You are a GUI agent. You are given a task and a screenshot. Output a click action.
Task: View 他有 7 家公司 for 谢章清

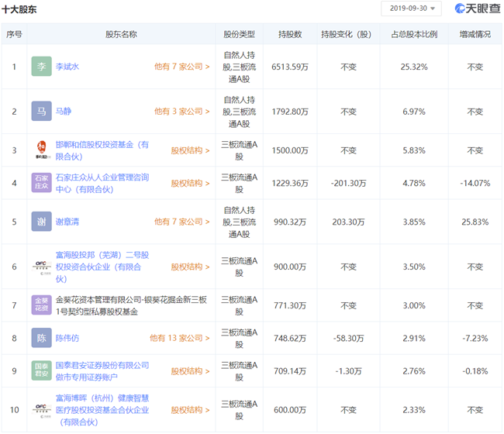pyautogui.click(x=182, y=222)
